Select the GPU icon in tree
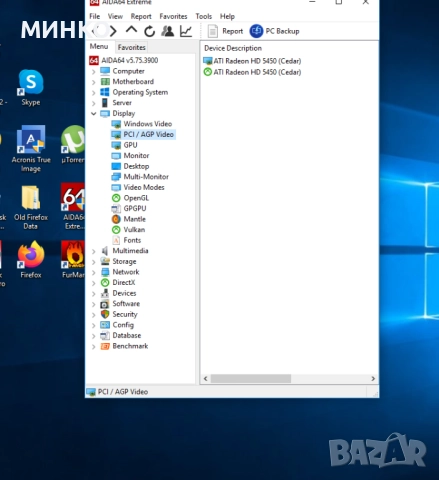 (116, 145)
